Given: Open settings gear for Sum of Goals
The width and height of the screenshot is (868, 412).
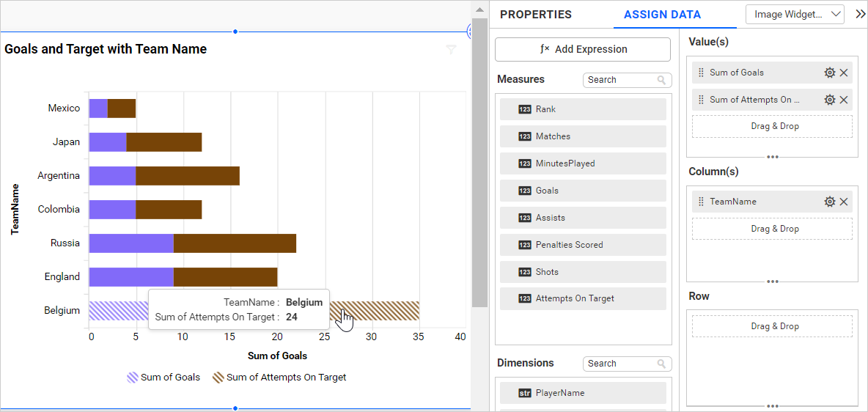Looking at the screenshot, I should [x=829, y=73].
